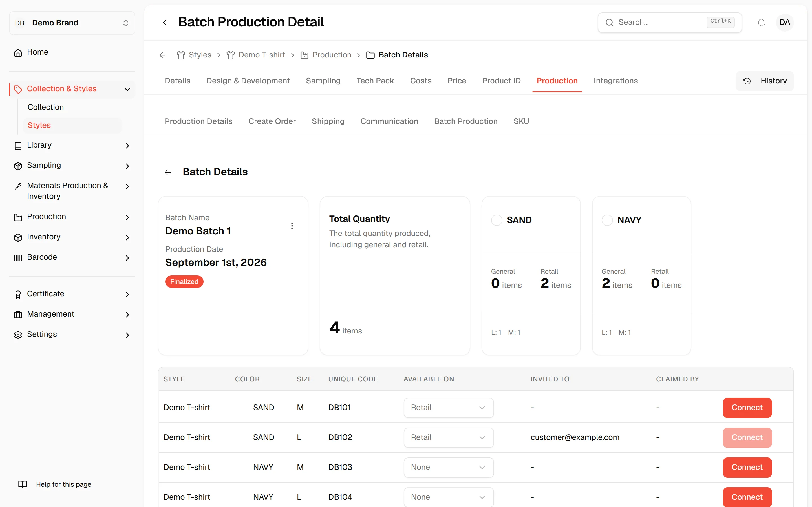Viewport: 812px width, 507px height.
Task: Click the DA user avatar
Action: pyautogui.click(x=784, y=23)
